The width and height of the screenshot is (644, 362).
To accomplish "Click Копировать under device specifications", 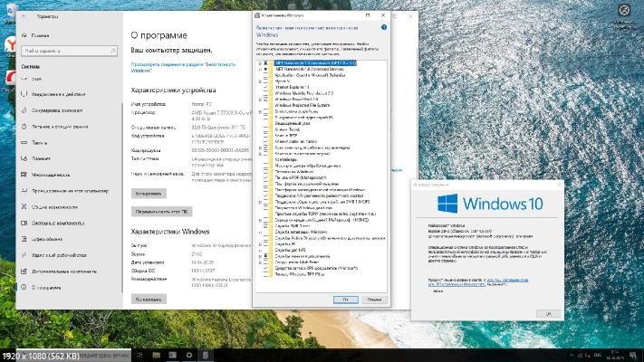I will pos(149,194).
